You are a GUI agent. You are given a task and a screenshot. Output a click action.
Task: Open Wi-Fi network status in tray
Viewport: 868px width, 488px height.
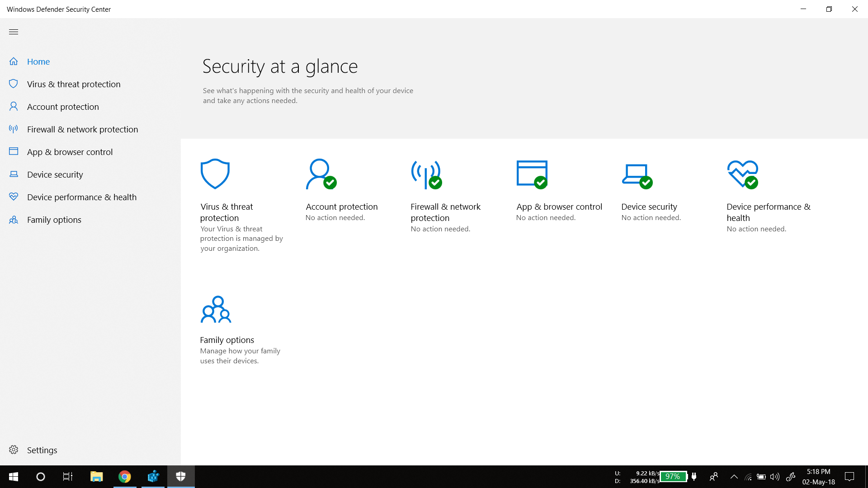pyautogui.click(x=748, y=477)
